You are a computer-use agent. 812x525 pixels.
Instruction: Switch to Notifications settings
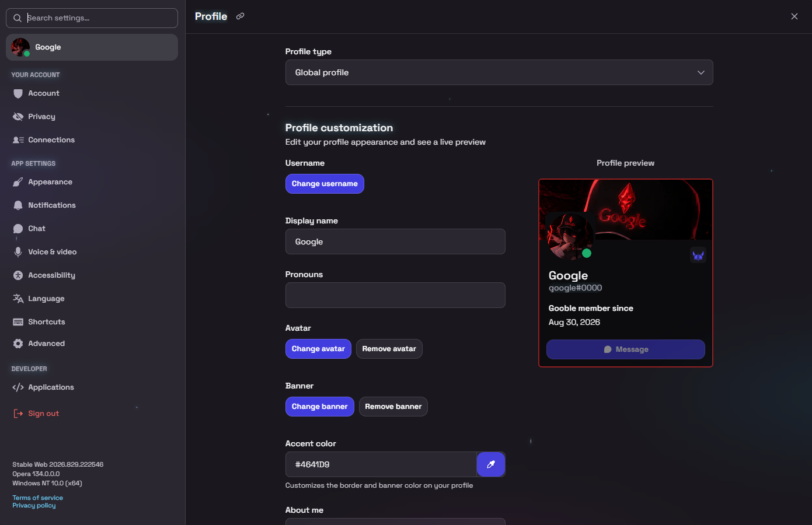(92, 205)
